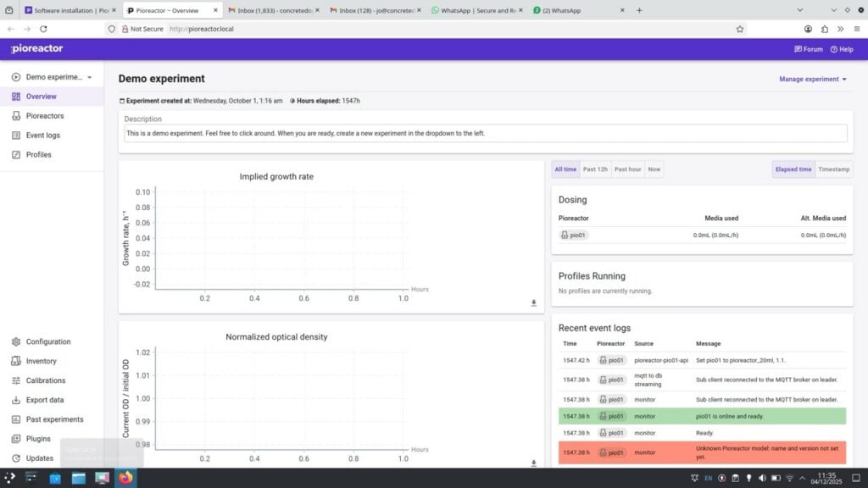Expand the Manage experiment dropdown
The height and width of the screenshot is (488, 868).
[813, 80]
